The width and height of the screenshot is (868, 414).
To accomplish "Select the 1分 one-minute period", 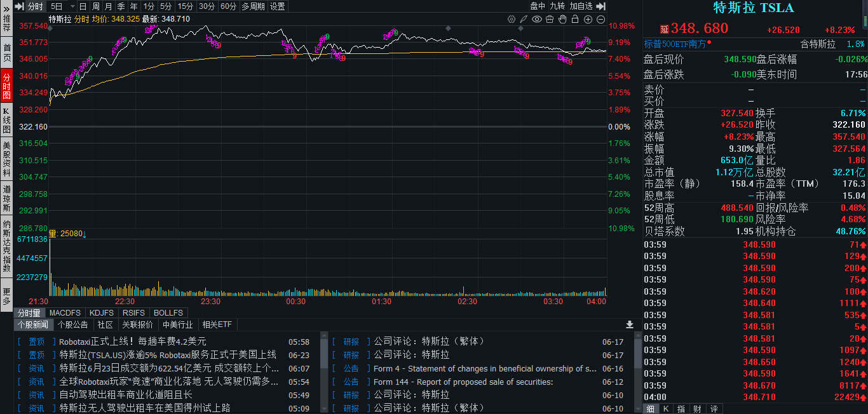I will tap(149, 6).
